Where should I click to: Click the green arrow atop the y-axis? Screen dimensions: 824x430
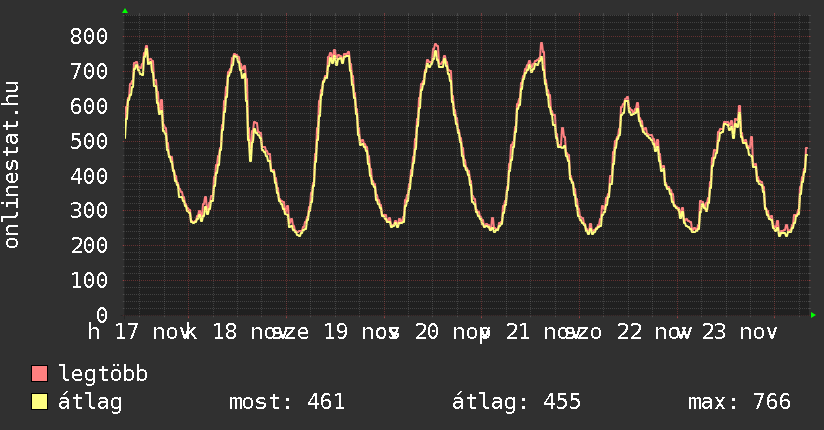124,11
